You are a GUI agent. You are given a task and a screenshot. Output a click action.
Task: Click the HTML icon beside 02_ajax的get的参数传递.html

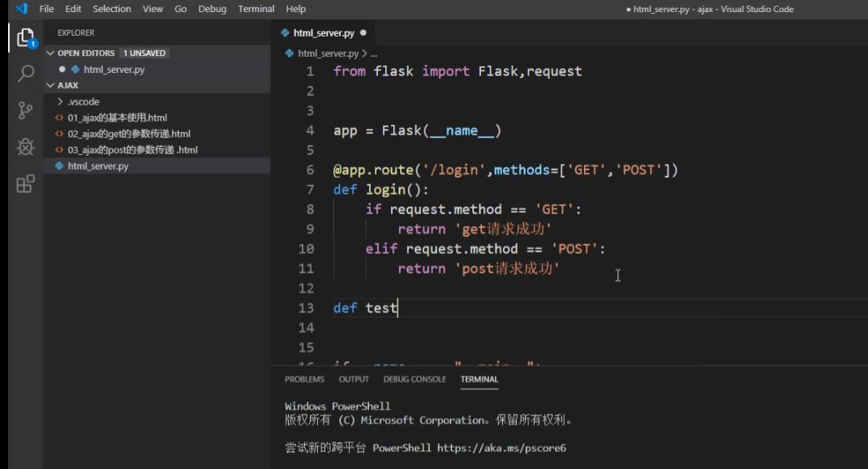[59, 133]
